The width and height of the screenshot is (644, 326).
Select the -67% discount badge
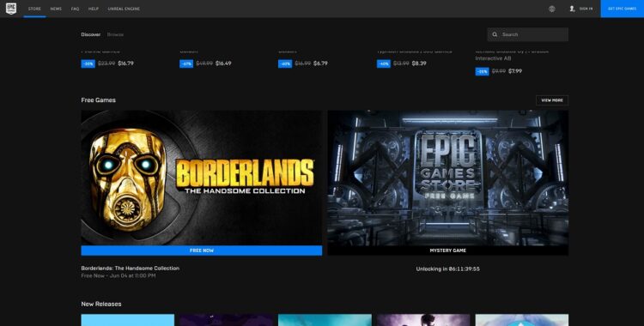point(186,63)
